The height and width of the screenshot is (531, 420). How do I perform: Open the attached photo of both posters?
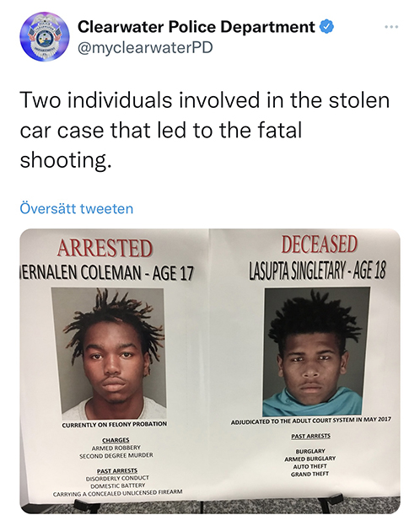(210, 371)
